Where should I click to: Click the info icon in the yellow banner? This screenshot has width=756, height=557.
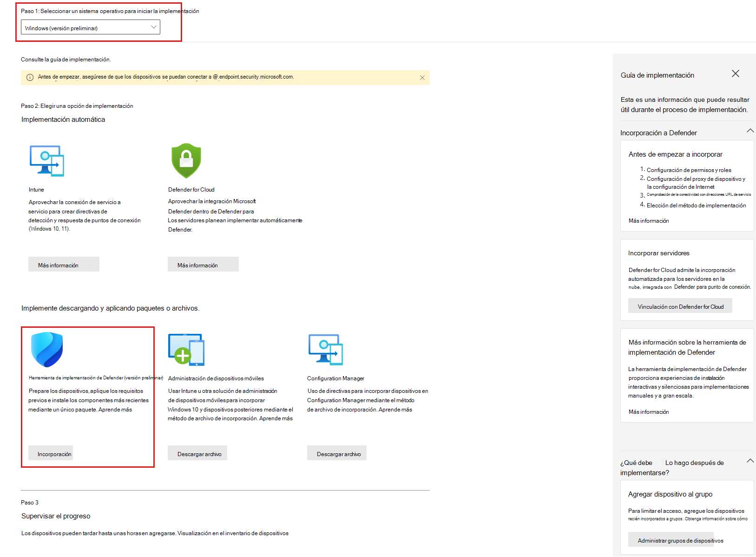(30, 77)
